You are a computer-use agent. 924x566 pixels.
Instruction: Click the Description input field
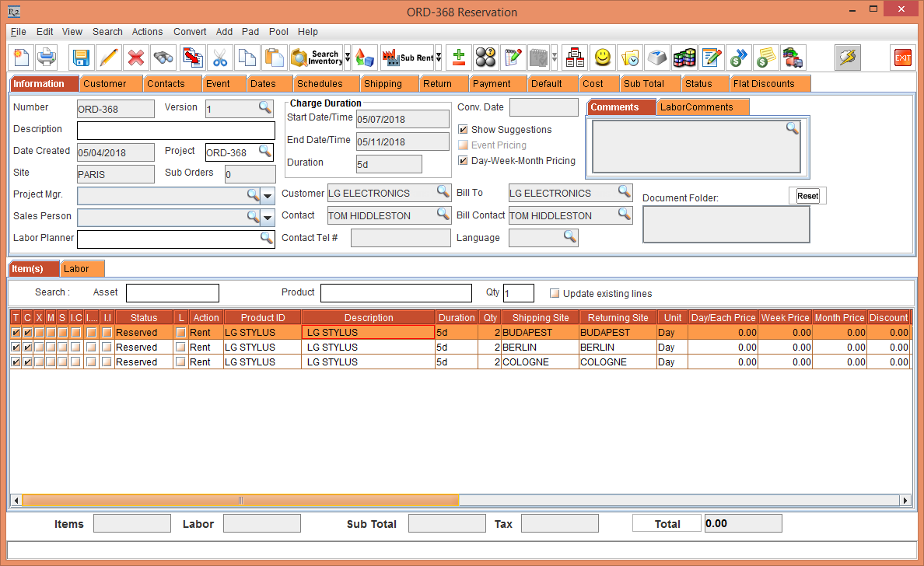point(176,131)
